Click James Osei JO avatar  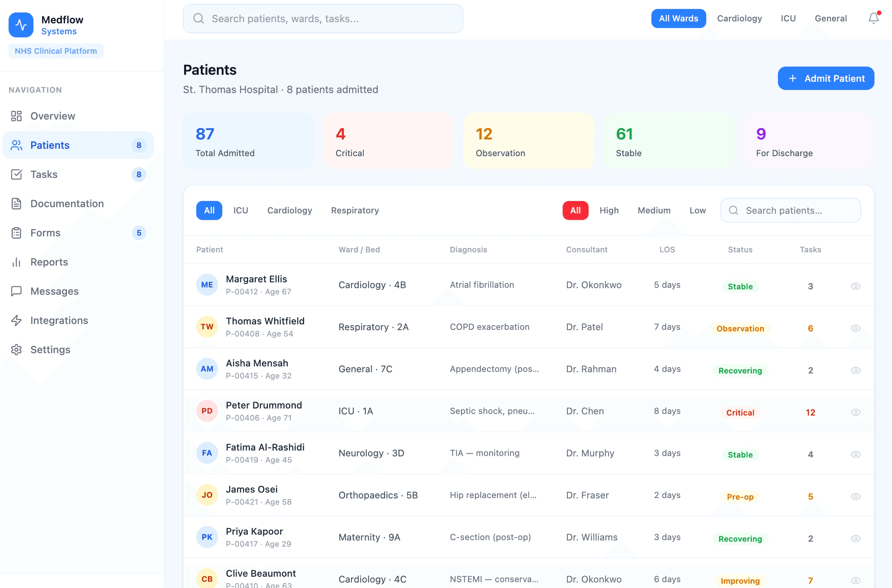[207, 495]
